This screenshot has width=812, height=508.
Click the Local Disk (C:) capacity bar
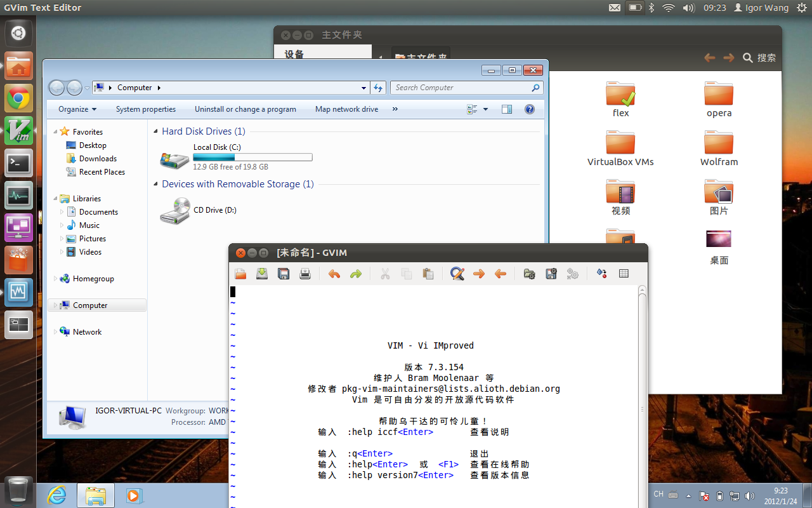click(252, 157)
